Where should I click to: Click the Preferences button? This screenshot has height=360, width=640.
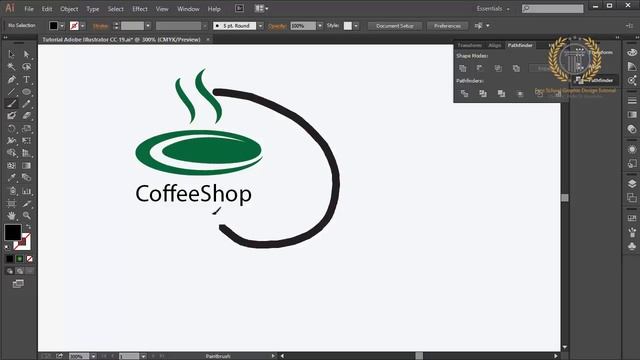tap(447, 26)
